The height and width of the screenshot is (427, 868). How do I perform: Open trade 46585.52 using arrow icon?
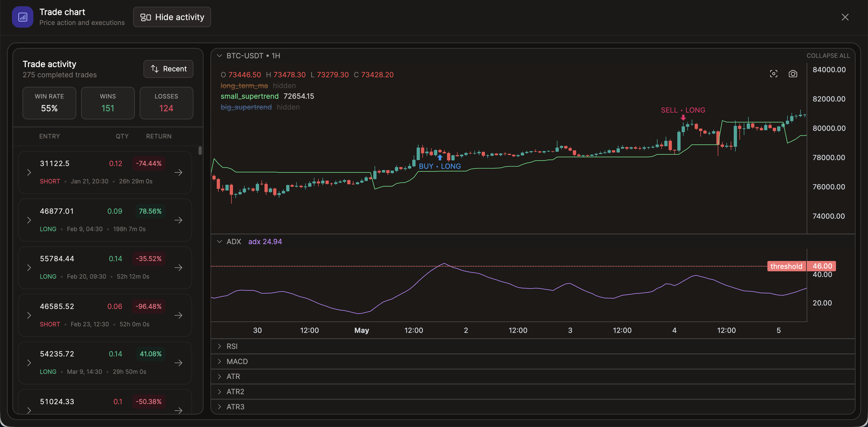coord(178,315)
